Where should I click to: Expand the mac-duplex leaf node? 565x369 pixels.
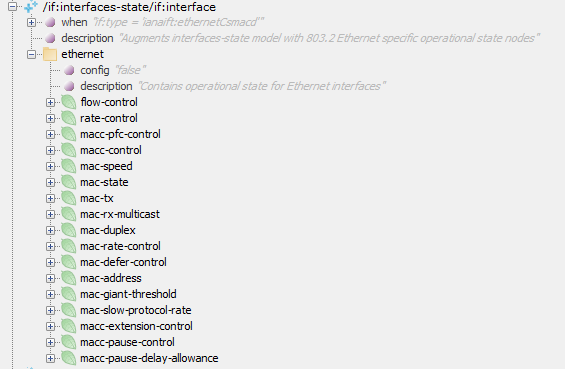pyautogui.click(x=50, y=230)
